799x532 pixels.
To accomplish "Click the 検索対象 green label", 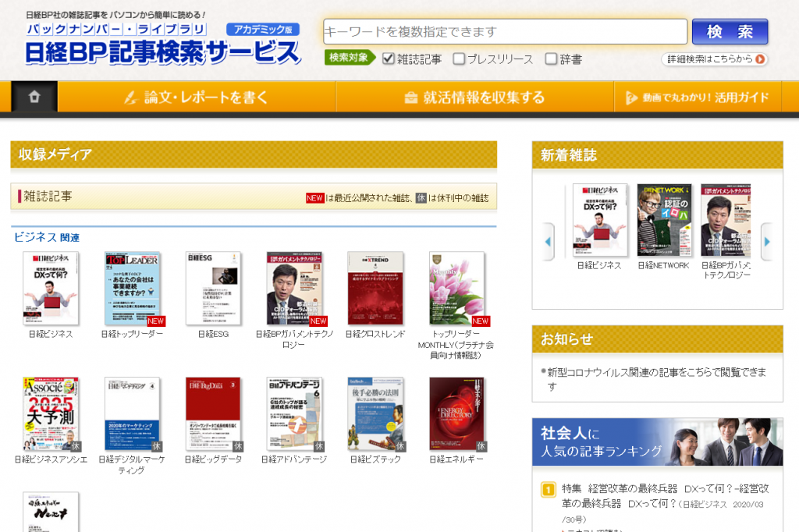I will 350,58.
